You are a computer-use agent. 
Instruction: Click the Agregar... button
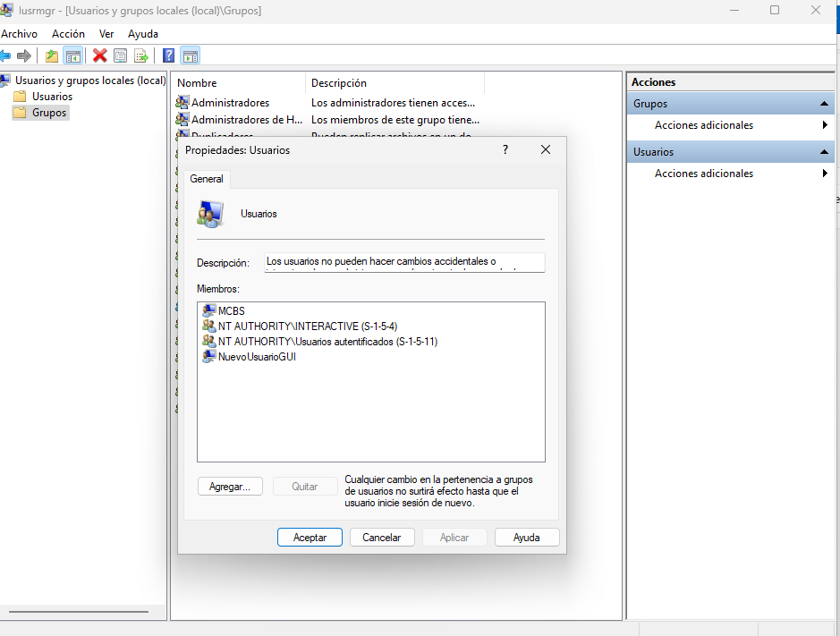230,487
